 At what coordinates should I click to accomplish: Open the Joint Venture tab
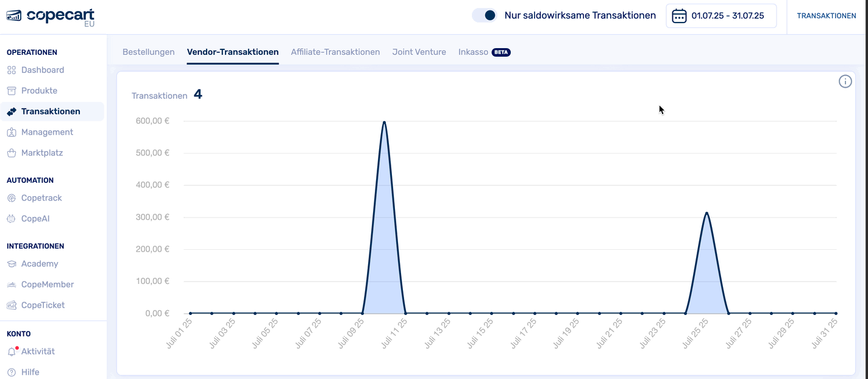[x=419, y=52]
